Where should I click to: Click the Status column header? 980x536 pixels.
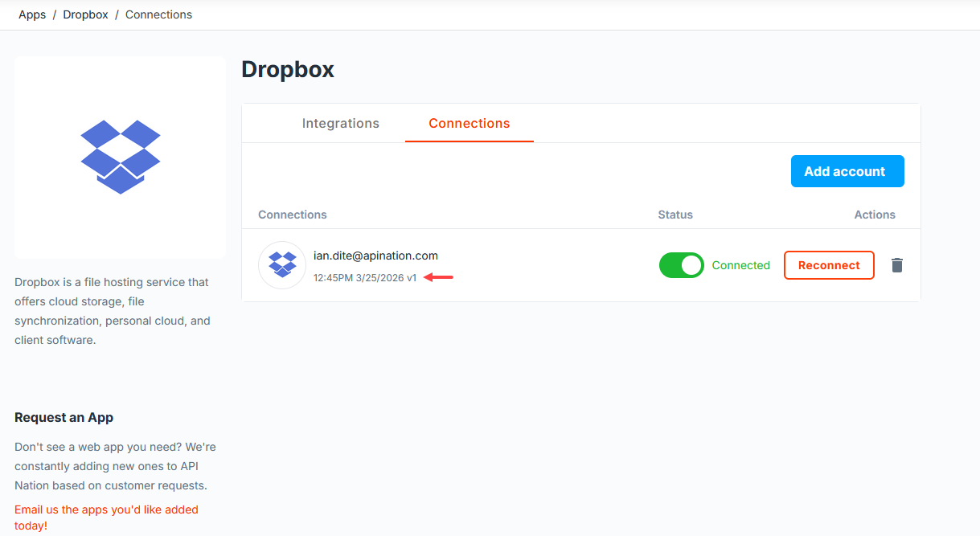675,215
